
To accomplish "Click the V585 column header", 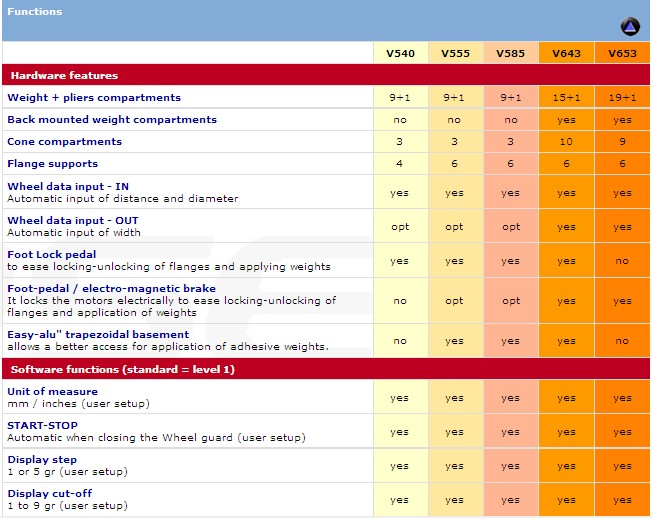I will click(x=510, y=53).
